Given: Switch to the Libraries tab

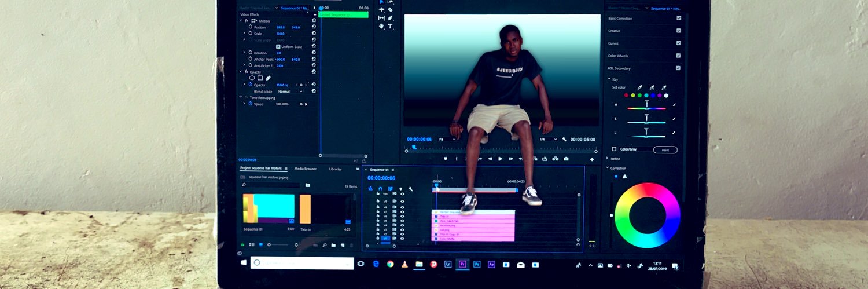Looking at the screenshot, I should (x=335, y=169).
